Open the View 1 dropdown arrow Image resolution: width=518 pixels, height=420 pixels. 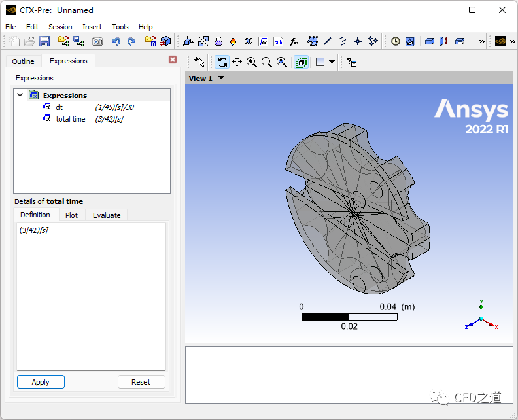tap(221, 78)
